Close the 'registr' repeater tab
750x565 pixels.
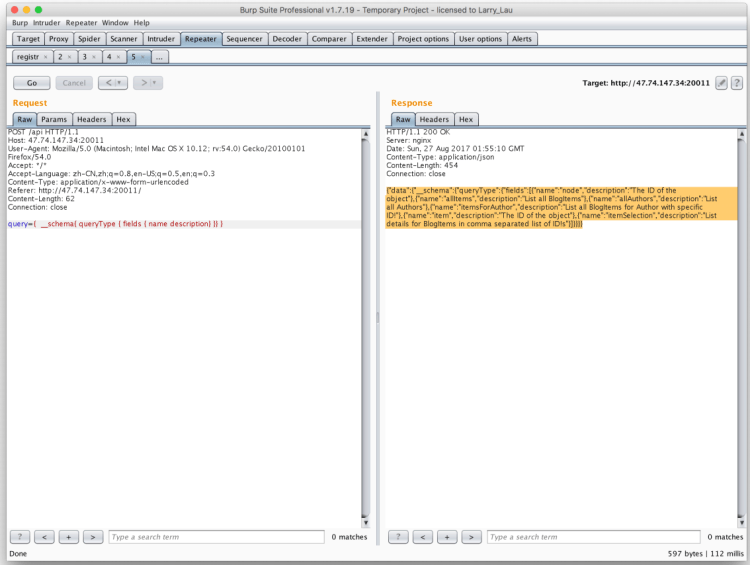tap(45, 57)
